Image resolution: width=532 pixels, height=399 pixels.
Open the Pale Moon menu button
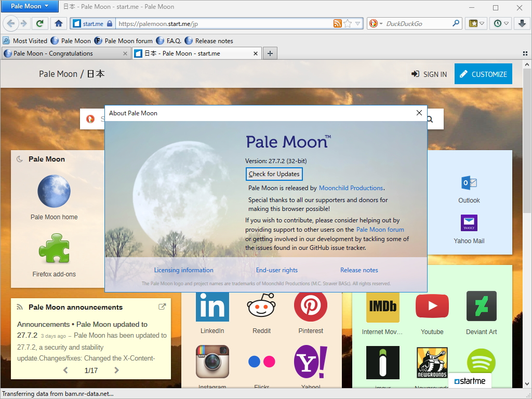pyautogui.click(x=29, y=6)
